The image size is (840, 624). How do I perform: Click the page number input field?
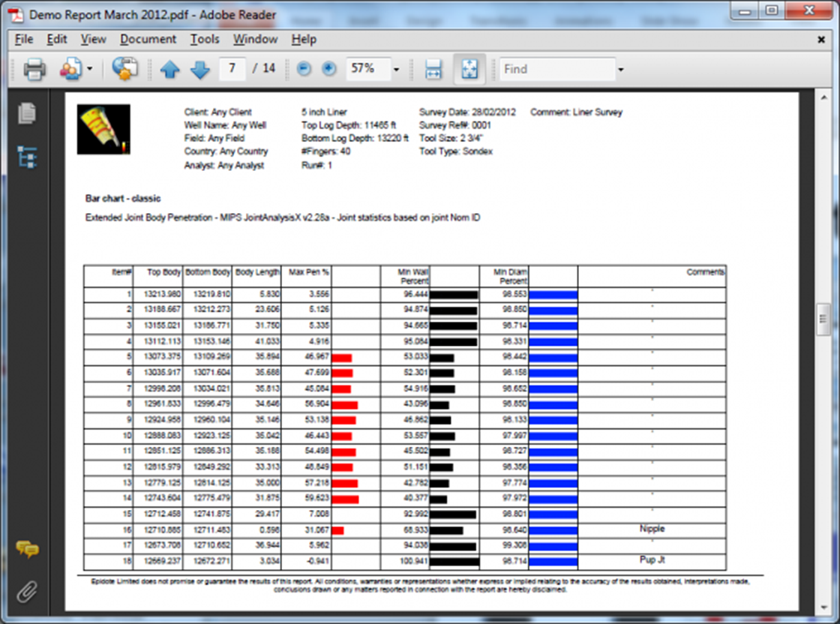pos(233,69)
